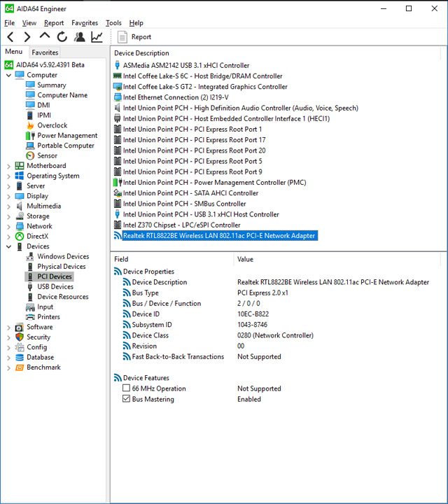The width and height of the screenshot is (448, 504).
Task: Select Device Resources in the tree
Action: click(x=63, y=297)
